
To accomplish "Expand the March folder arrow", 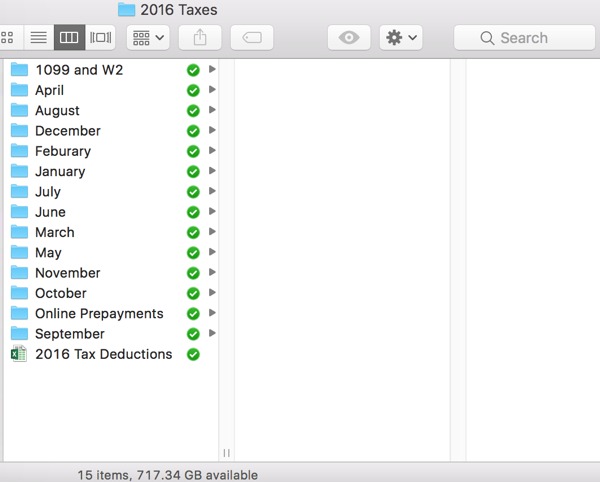I will click(212, 231).
